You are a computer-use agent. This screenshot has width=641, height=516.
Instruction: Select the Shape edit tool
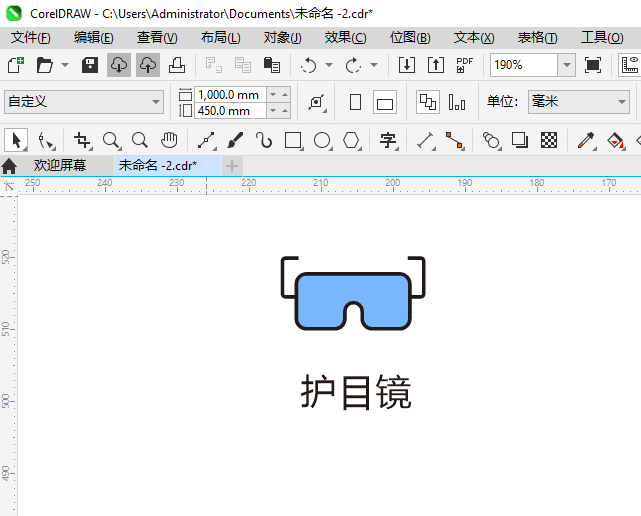[x=45, y=141]
